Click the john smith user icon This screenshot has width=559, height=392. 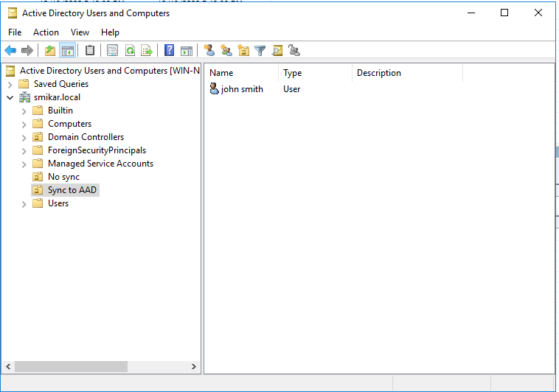[x=214, y=88]
